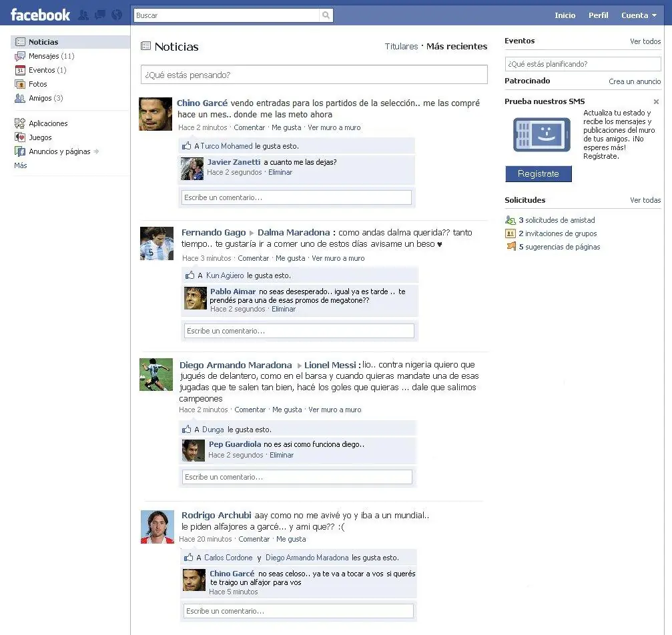672x635 pixels.
Task: Click Ver todos next to Eventos
Action: click(x=645, y=41)
